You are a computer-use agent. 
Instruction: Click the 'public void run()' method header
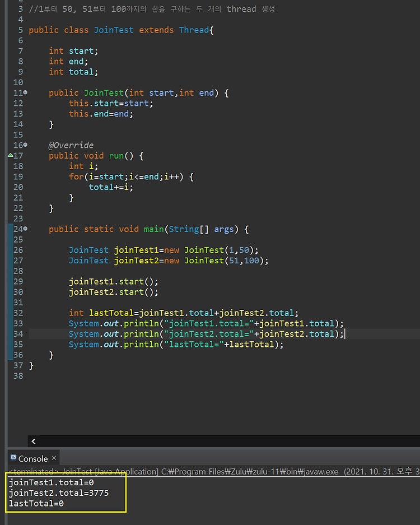tap(96, 156)
